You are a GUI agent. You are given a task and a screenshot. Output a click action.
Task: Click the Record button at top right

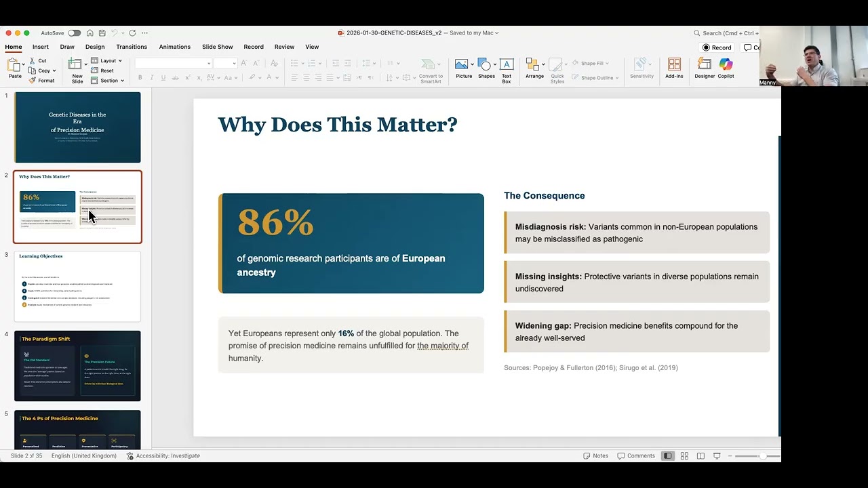(x=717, y=47)
